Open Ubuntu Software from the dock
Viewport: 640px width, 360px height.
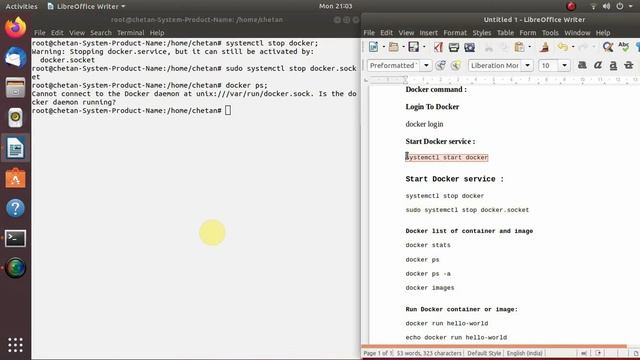tap(16, 178)
